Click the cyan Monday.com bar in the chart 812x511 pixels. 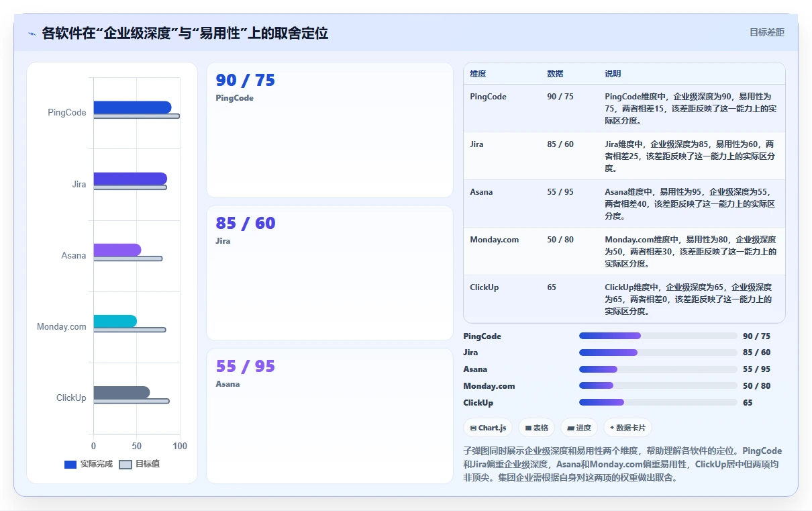click(115, 321)
